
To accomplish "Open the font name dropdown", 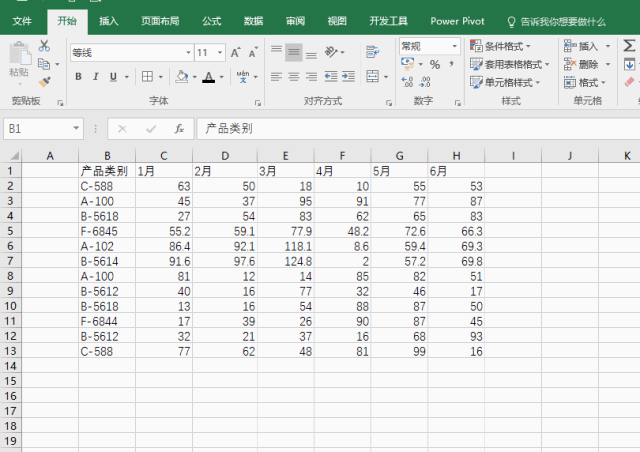I will [188, 53].
